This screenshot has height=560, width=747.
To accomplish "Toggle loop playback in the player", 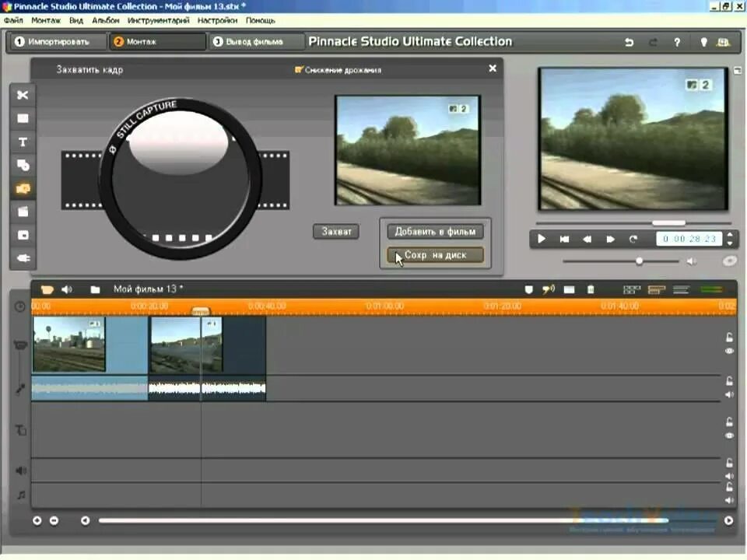I will (633, 239).
